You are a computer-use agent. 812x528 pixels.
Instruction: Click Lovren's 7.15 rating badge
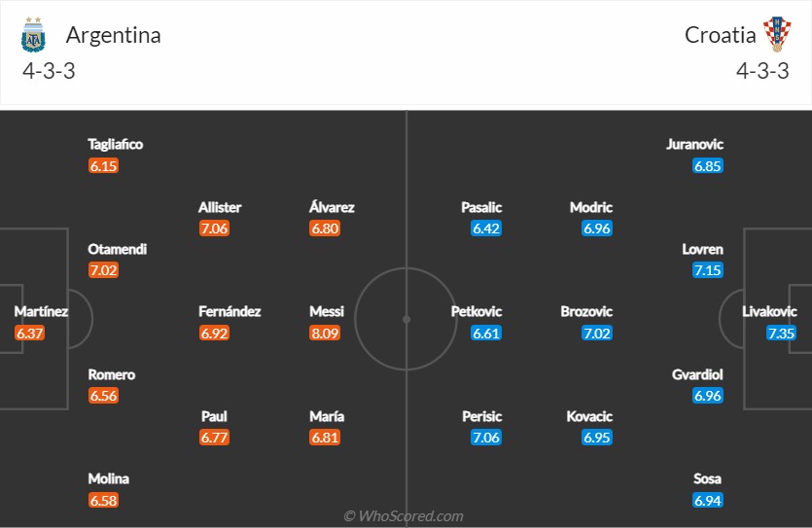707,270
